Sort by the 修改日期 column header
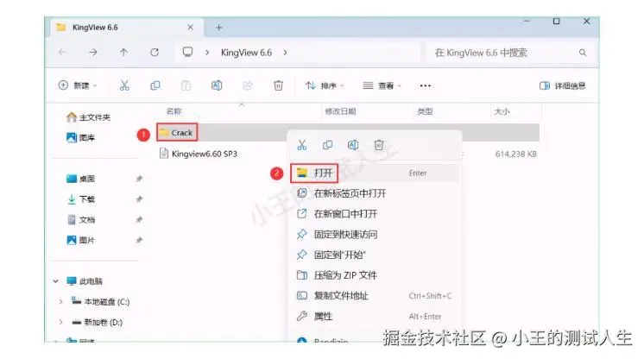 click(x=340, y=111)
